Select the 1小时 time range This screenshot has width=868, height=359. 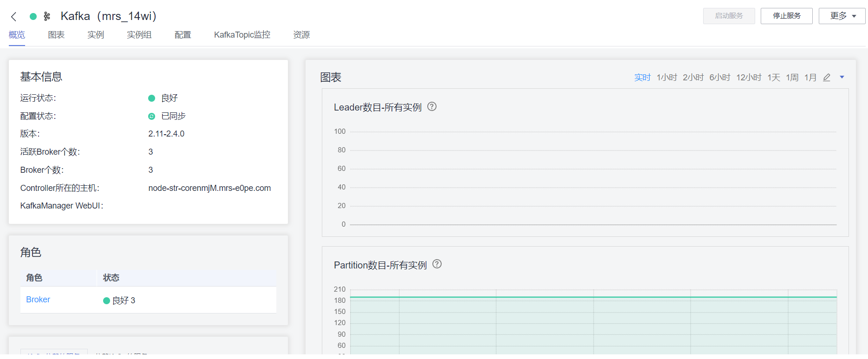pos(667,78)
